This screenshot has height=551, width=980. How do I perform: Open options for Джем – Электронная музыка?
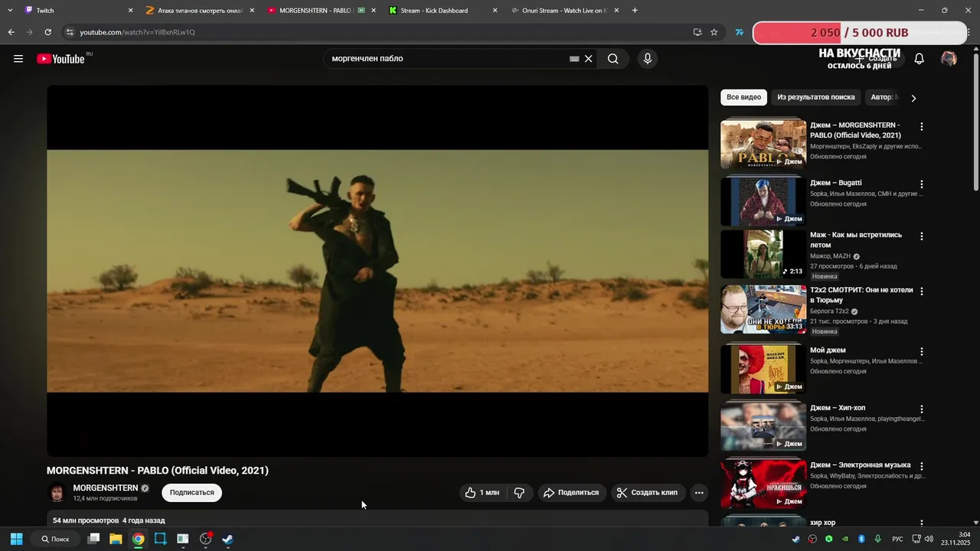tap(922, 466)
